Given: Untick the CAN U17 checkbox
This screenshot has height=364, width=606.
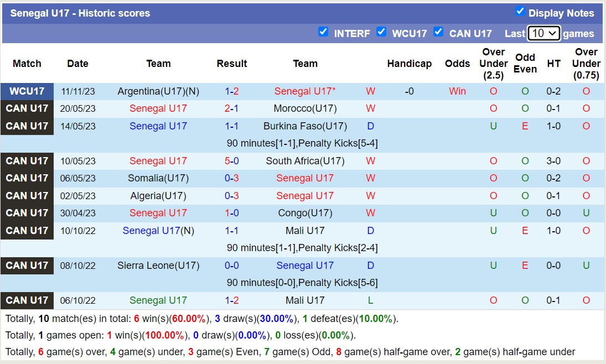Looking at the screenshot, I should tap(438, 32).
